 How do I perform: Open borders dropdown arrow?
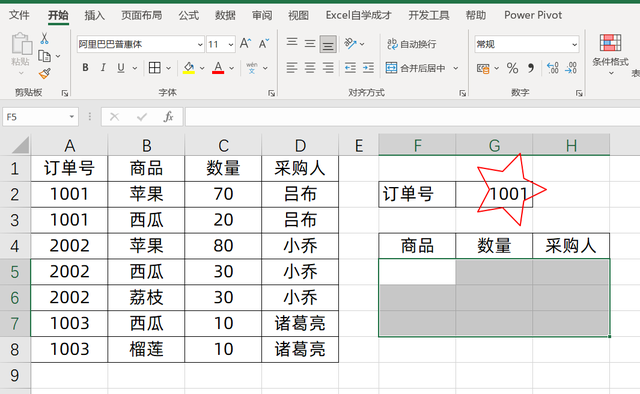pyautogui.click(x=168, y=68)
